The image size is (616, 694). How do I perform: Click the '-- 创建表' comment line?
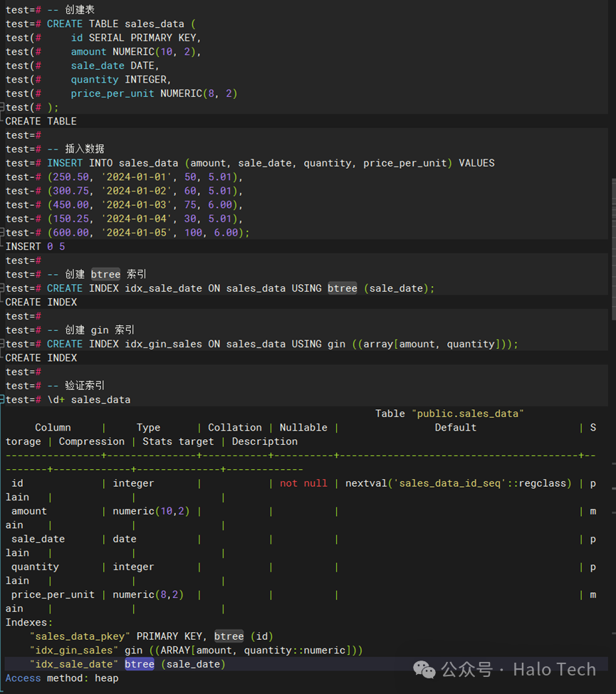pyautogui.click(x=71, y=10)
